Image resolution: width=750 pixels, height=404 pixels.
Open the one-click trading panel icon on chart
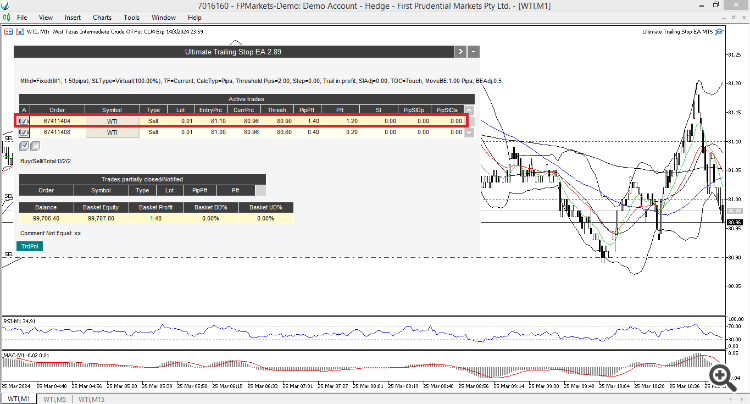8,32
